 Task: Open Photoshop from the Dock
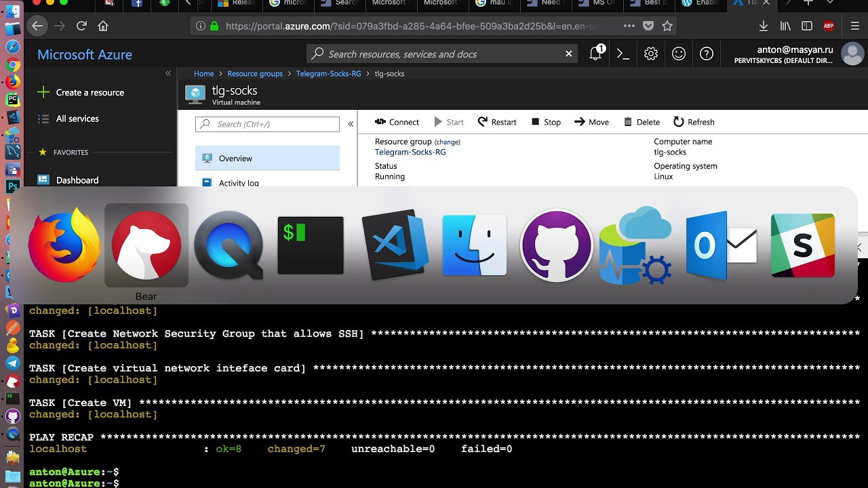pos(12,186)
